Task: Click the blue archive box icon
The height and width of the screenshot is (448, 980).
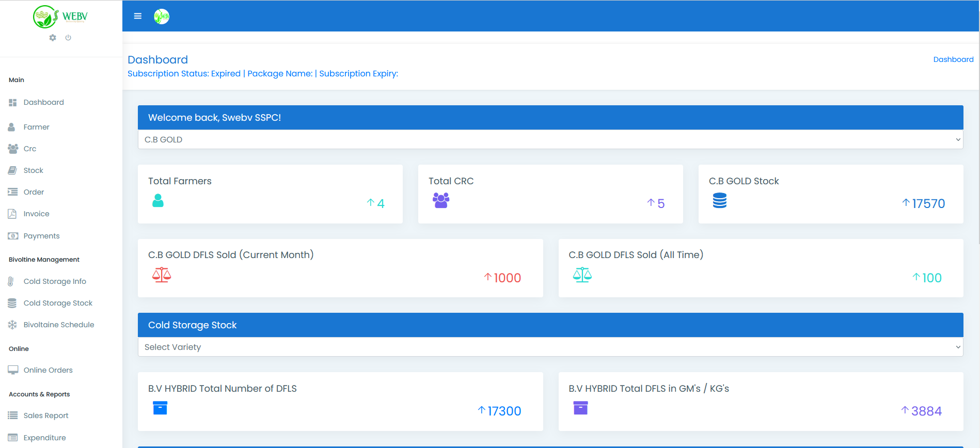Action: [x=160, y=408]
